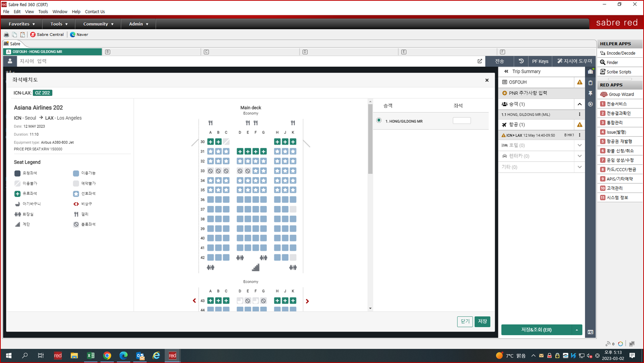Click the left exit arrow at row 43
This screenshot has height=363, width=644.
194,301
